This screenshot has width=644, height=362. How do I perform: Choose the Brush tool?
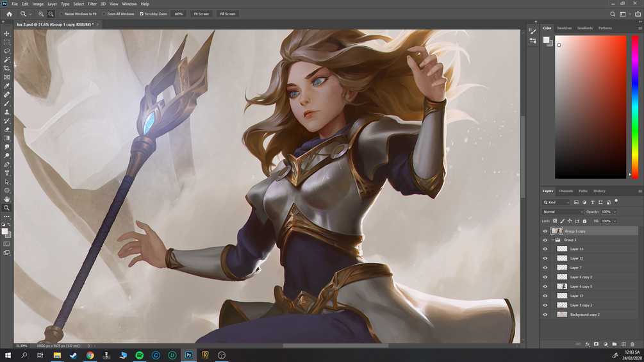[6, 103]
